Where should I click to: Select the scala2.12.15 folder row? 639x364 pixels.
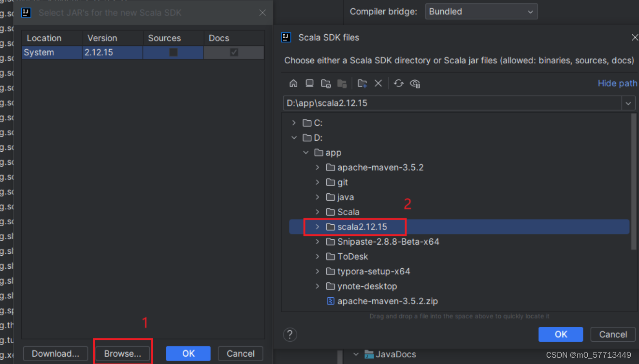click(459, 227)
